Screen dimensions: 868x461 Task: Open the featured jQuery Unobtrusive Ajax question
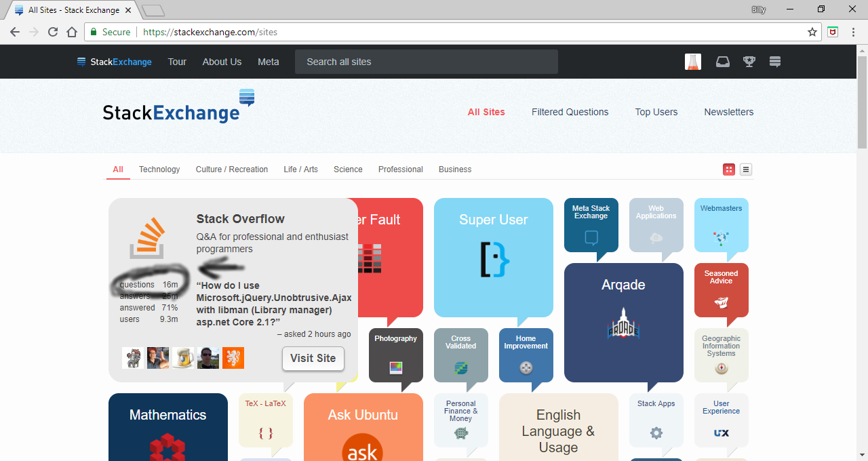click(x=274, y=304)
